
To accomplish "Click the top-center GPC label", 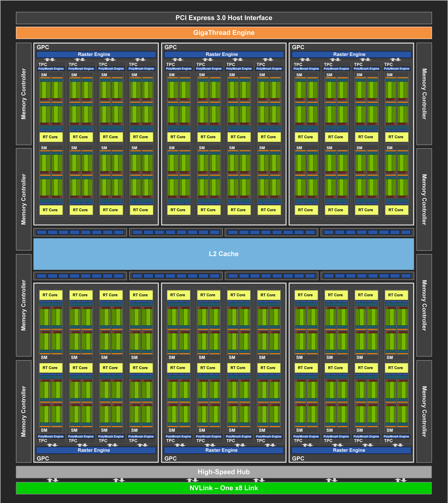I will point(171,47).
